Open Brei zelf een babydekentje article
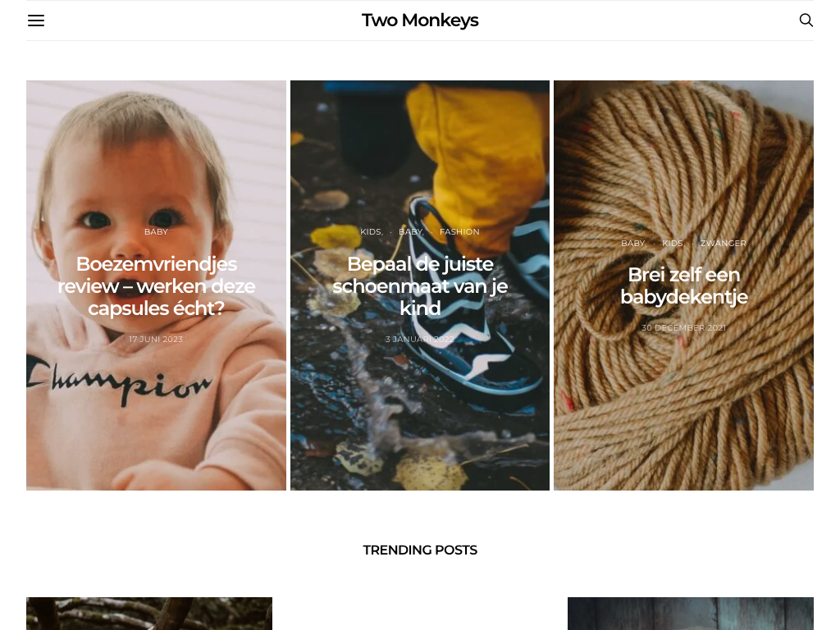 point(683,285)
